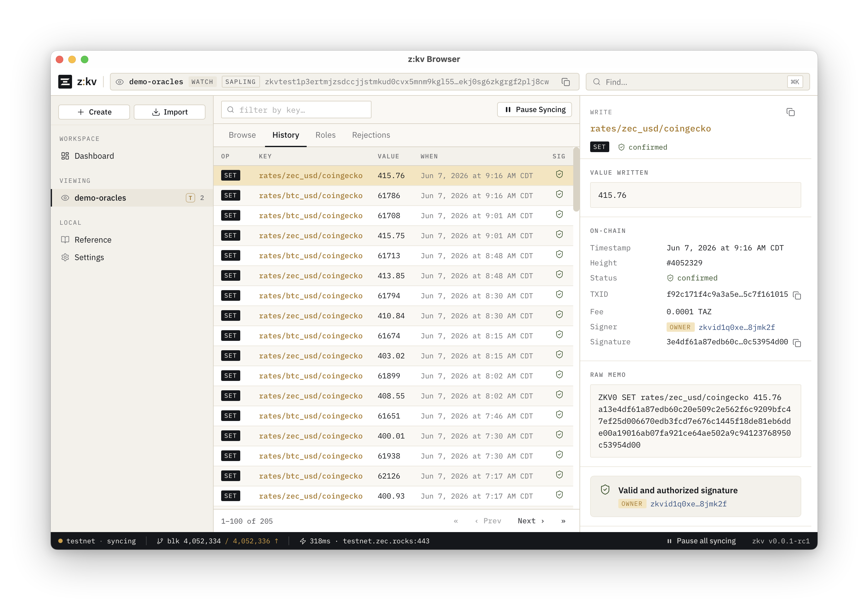Click signature shield of 403.02 row

point(559,354)
